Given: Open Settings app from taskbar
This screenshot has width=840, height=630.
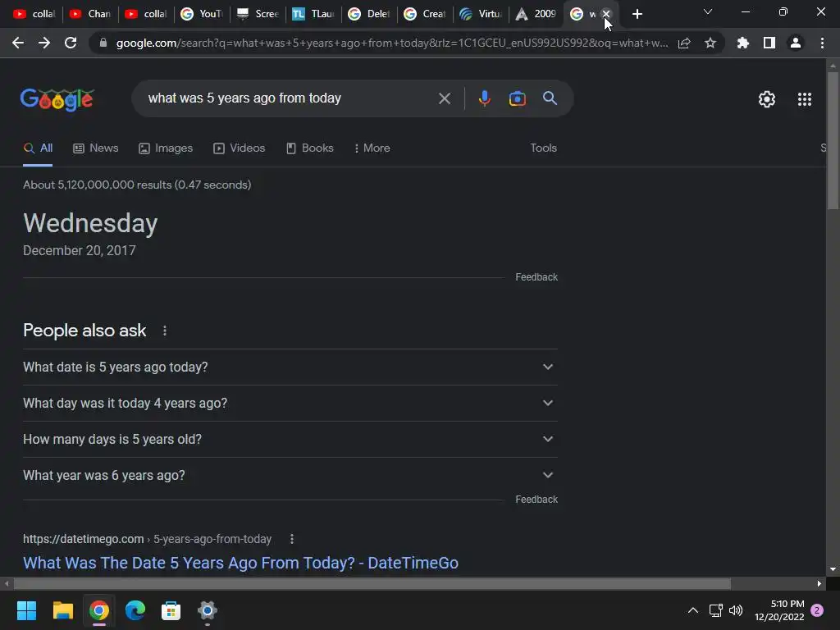Looking at the screenshot, I should [x=208, y=610].
